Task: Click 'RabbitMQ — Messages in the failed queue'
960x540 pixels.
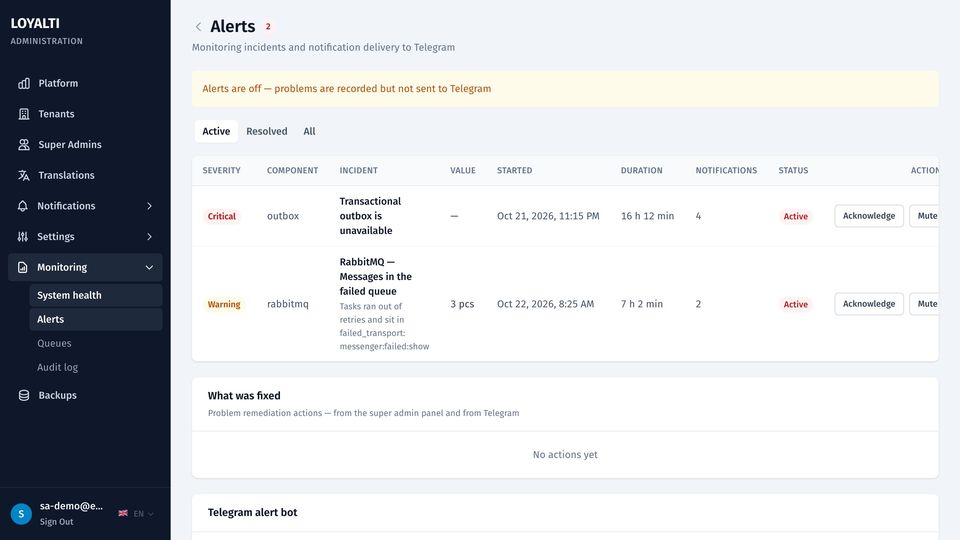Action: [376, 277]
